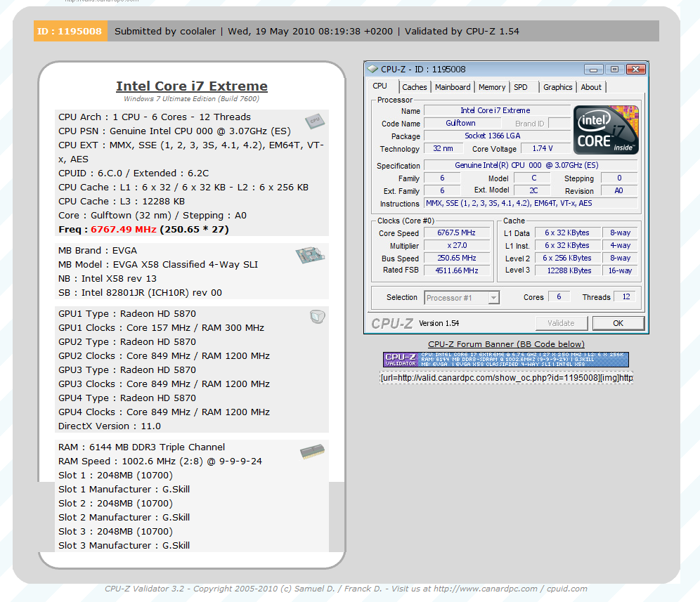Click the Windows 7 Ultimate Edition subtitle

(x=192, y=98)
